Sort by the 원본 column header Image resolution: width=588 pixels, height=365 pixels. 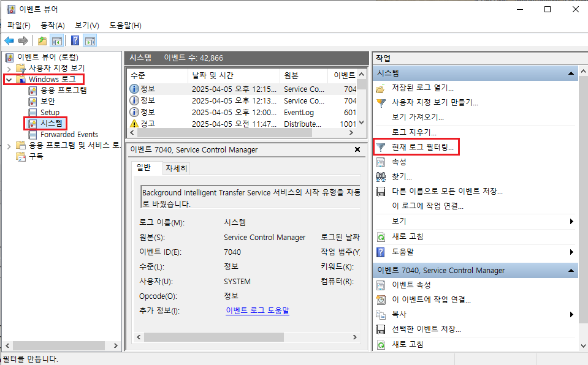[304, 76]
